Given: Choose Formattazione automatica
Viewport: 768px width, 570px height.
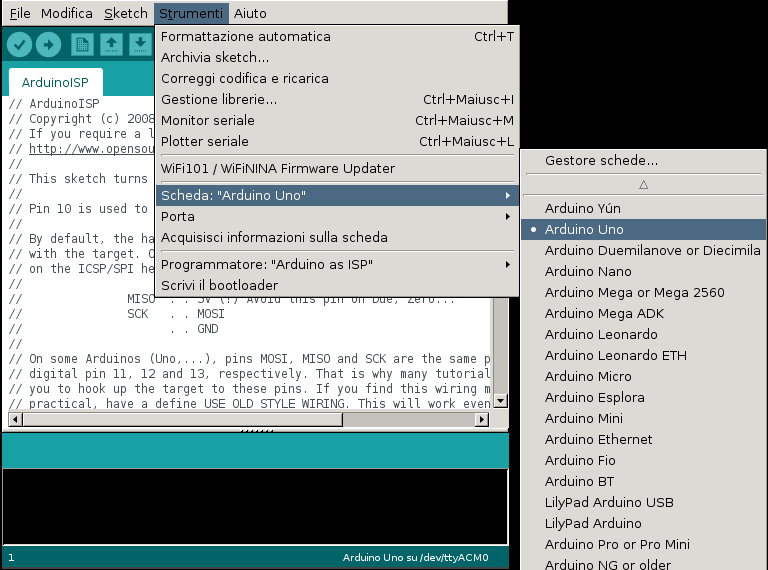Looking at the screenshot, I should coord(337,37).
